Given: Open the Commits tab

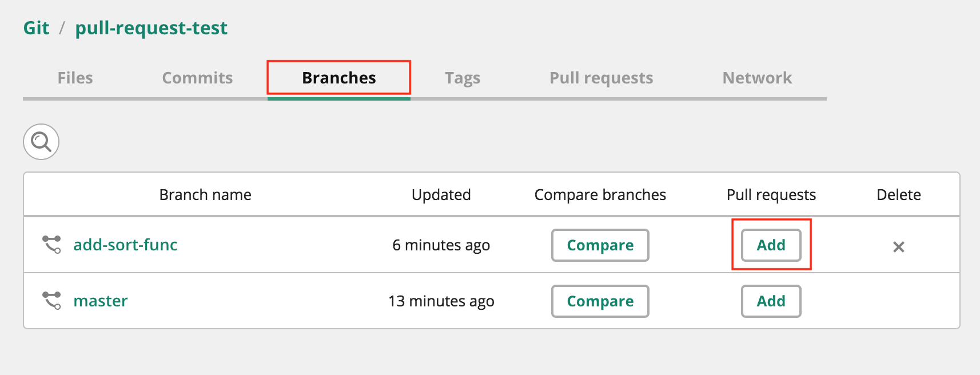Looking at the screenshot, I should [197, 78].
